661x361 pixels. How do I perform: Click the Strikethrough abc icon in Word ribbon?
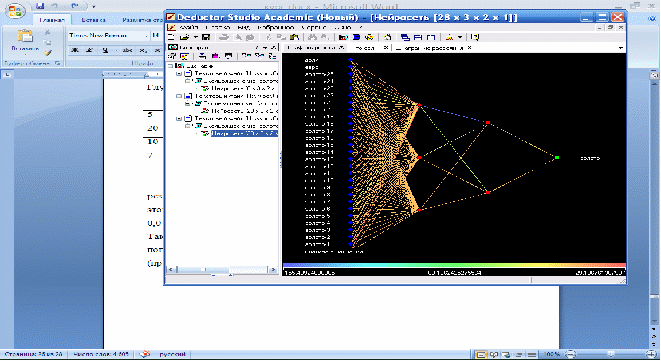tap(127, 50)
